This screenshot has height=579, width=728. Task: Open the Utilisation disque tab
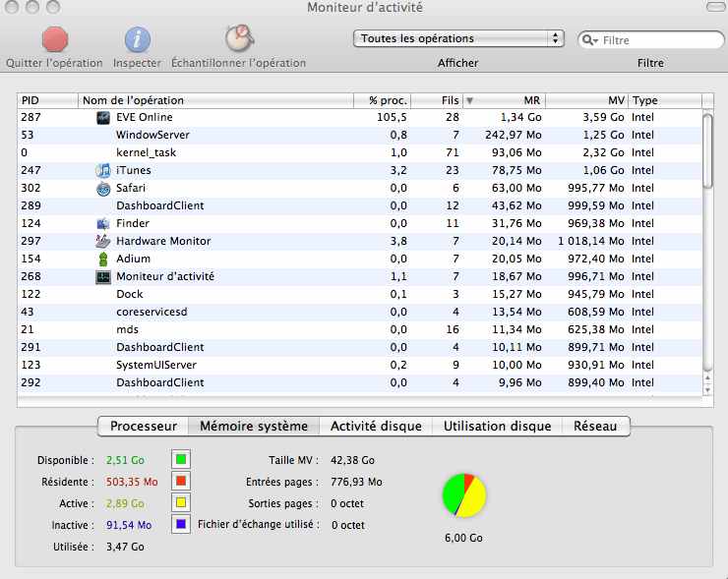point(497,427)
